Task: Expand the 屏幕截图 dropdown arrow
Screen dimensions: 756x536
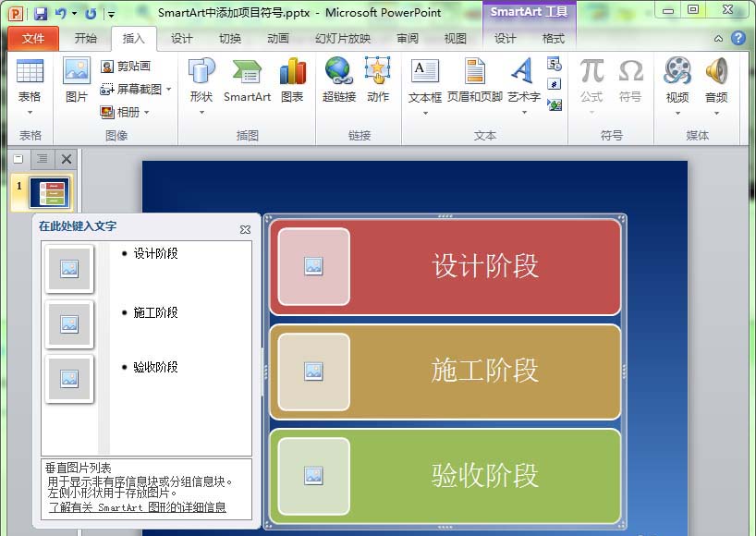Action: coord(169,89)
